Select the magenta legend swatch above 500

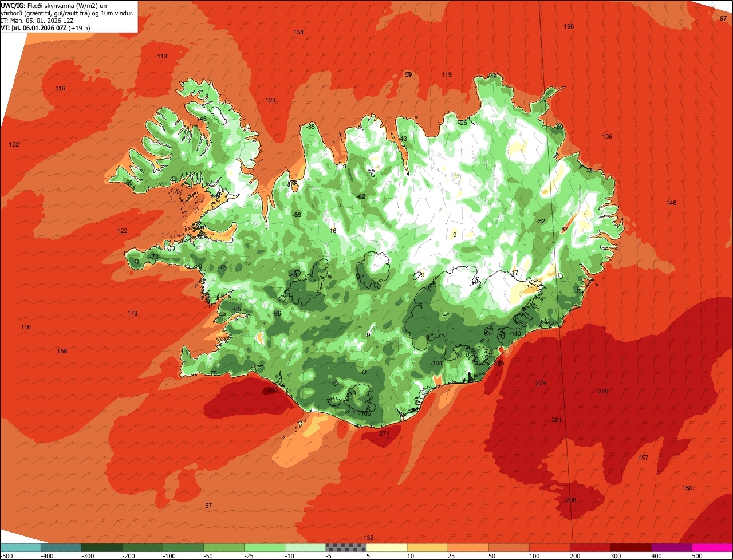pyautogui.click(x=712, y=547)
